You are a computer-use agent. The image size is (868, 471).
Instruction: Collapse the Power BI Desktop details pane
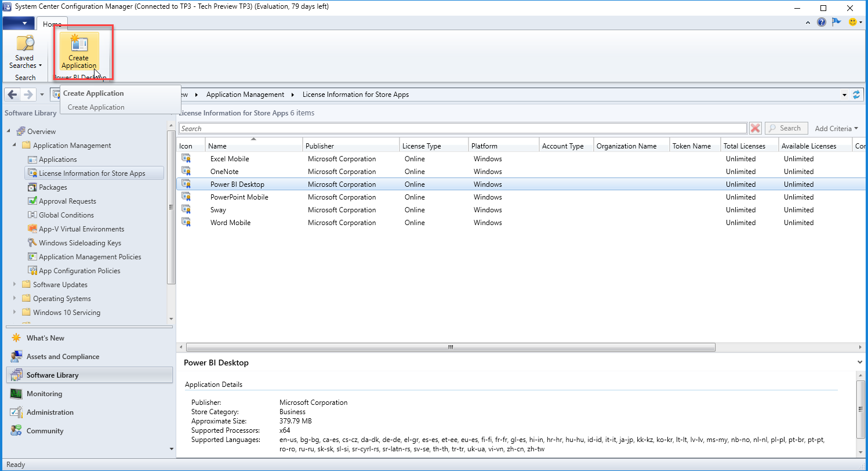pyautogui.click(x=859, y=362)
